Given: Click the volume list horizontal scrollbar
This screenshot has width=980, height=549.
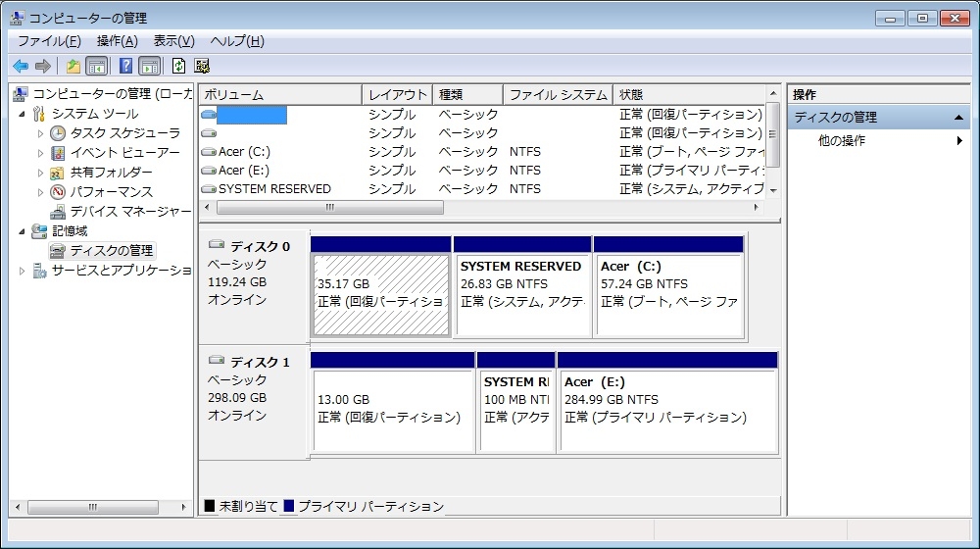Looking at the screenshot, I should coord(329,208).
